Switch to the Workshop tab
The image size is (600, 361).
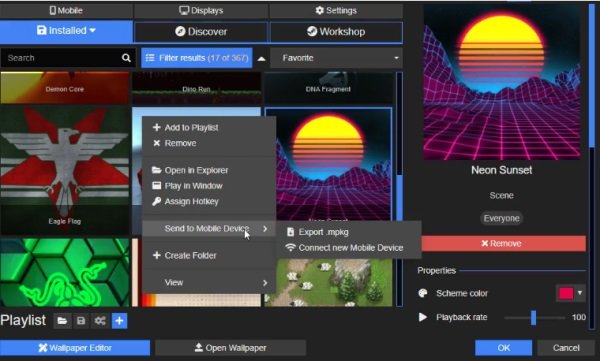[336, 32]
